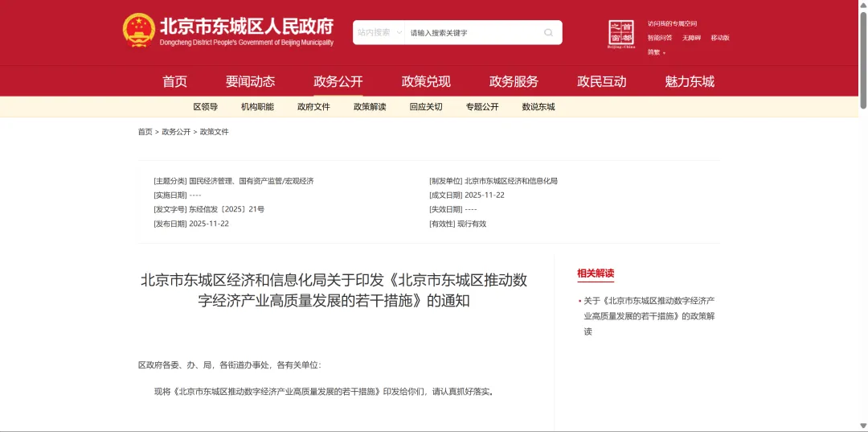
Task: Click the national emblem logo icon
Action: click(x=139, y=31)
